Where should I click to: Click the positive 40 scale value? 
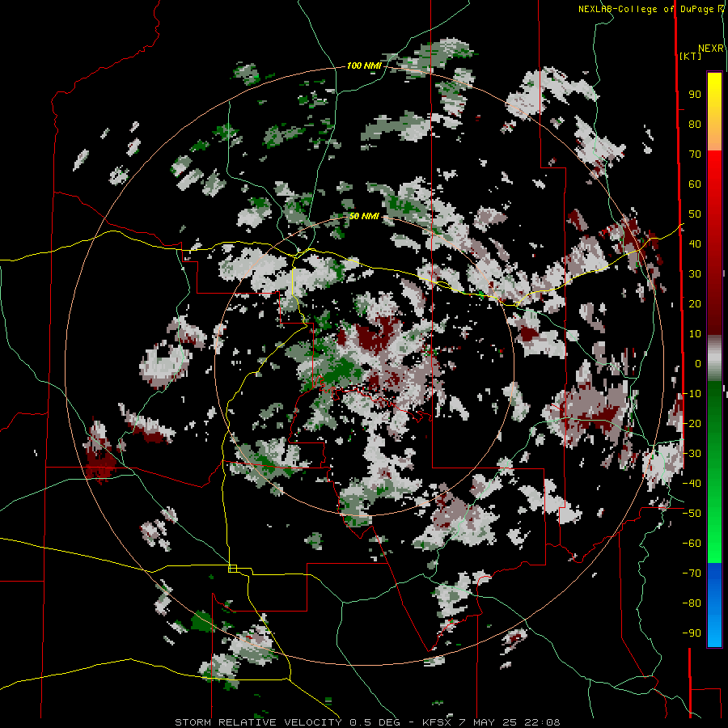695,243
